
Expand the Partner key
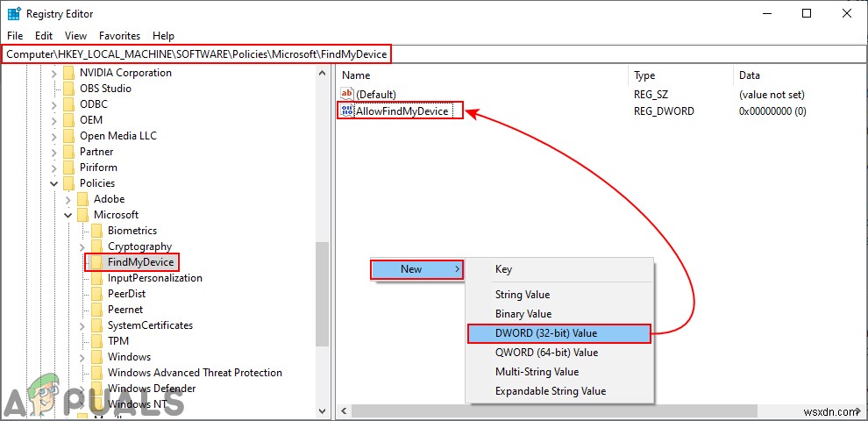53,152
